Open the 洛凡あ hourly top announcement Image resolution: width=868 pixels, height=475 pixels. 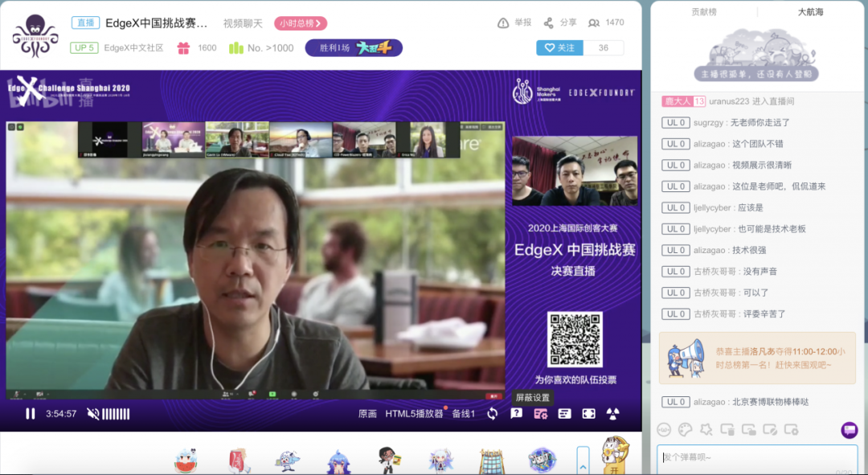(x=757, y=358)
